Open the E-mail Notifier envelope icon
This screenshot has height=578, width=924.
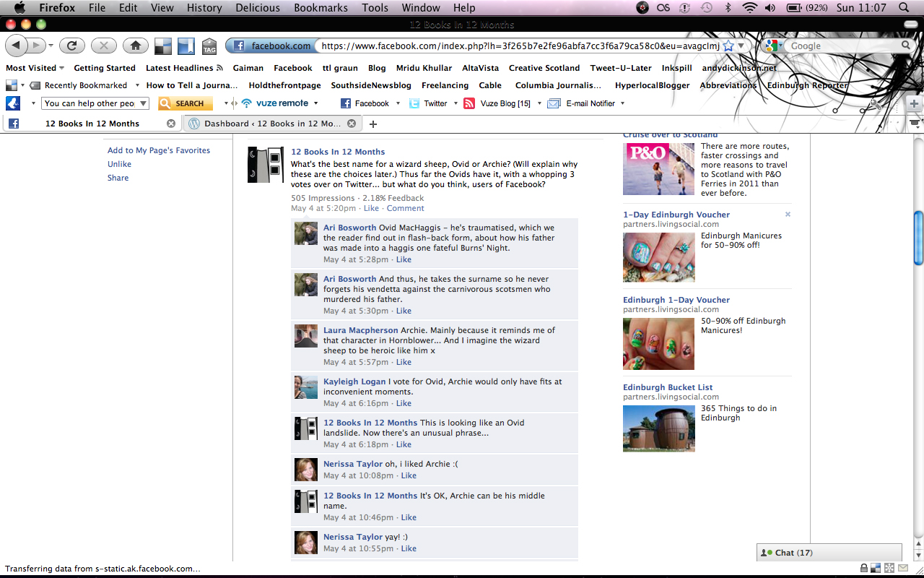click(x=554, y=103)
